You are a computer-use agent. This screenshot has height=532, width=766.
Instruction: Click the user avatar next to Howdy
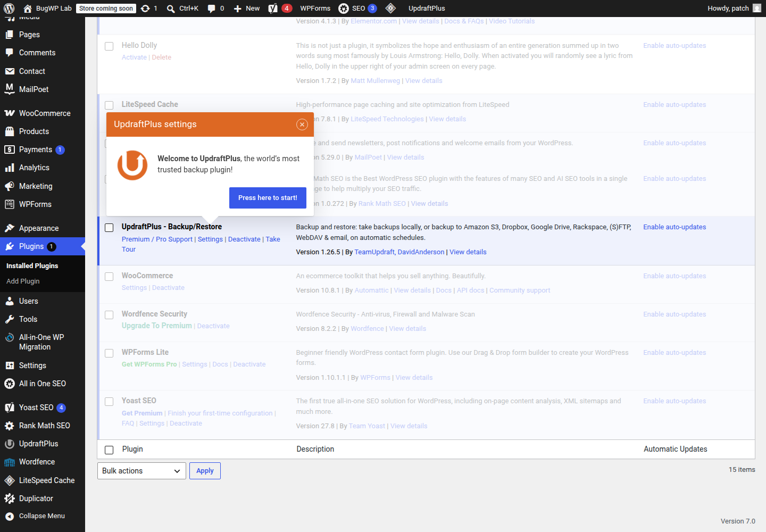pos(757,9)
